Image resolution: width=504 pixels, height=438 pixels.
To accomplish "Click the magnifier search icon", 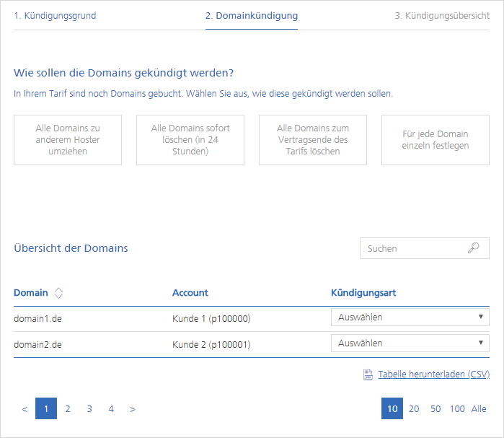I will pos(473,248).
